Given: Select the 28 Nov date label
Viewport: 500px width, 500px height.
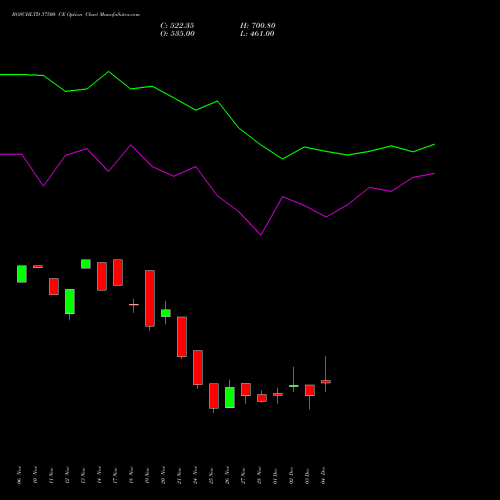Looking at the screenshot, I should (259, 475).
